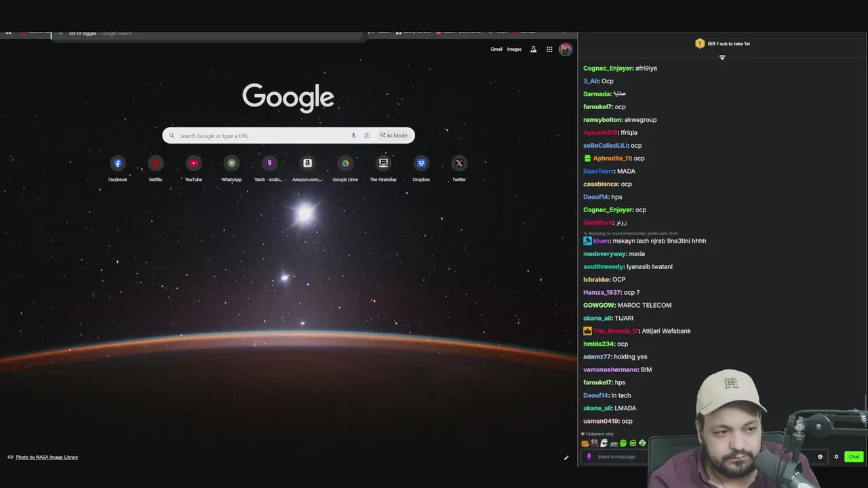This screenshot has width=868, height=488.
Task: Open the YouTube shortcut tile
Action: click(x=193, y=169)
